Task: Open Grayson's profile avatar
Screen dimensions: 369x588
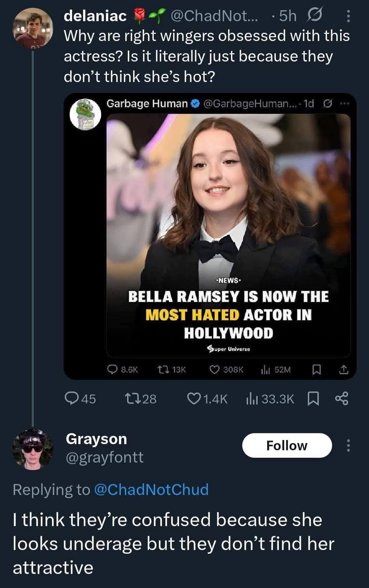Action: [33, 449]
